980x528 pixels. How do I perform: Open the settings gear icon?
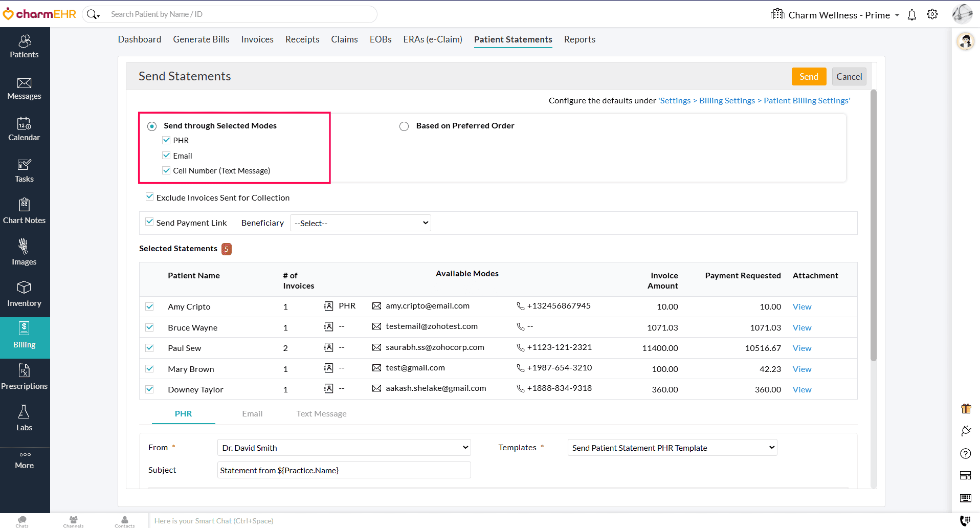[x=932, y=14]
